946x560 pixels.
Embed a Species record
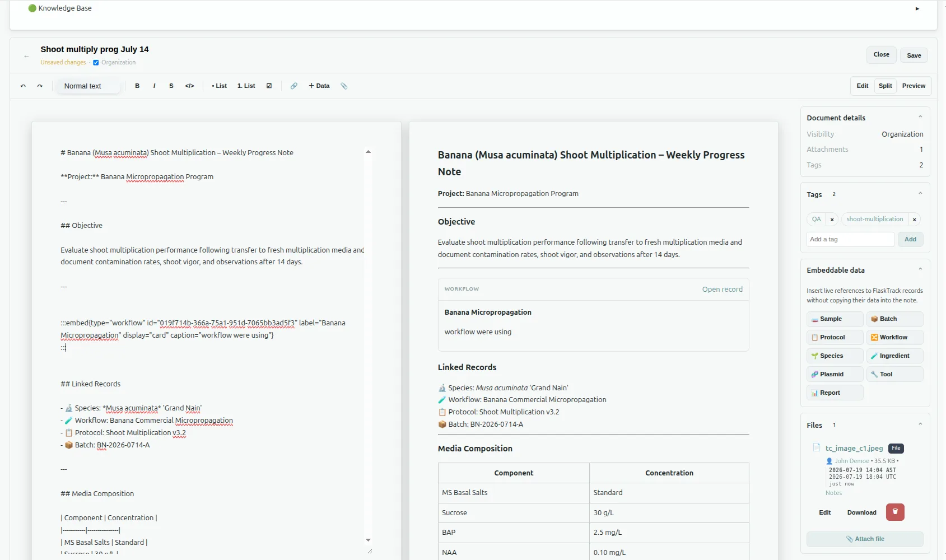click(835, 356)
